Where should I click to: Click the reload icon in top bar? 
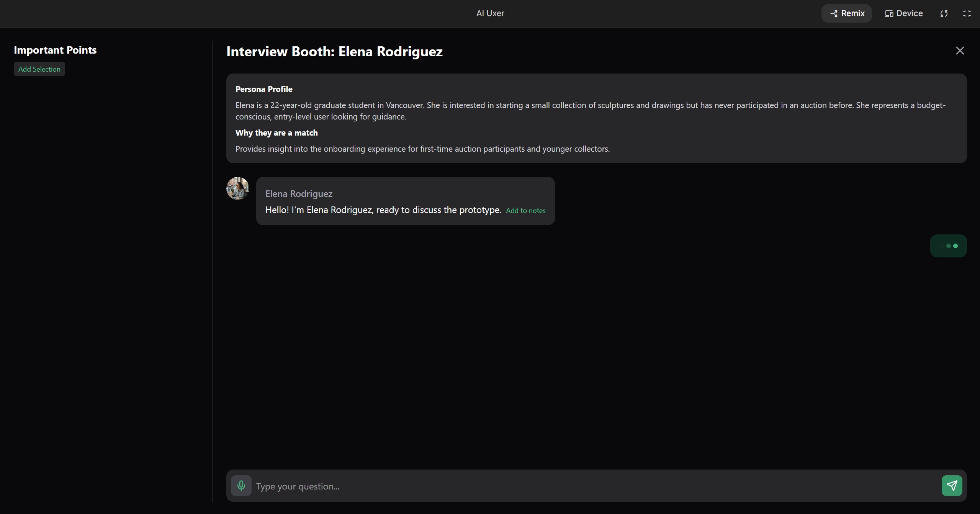point(944,14)
